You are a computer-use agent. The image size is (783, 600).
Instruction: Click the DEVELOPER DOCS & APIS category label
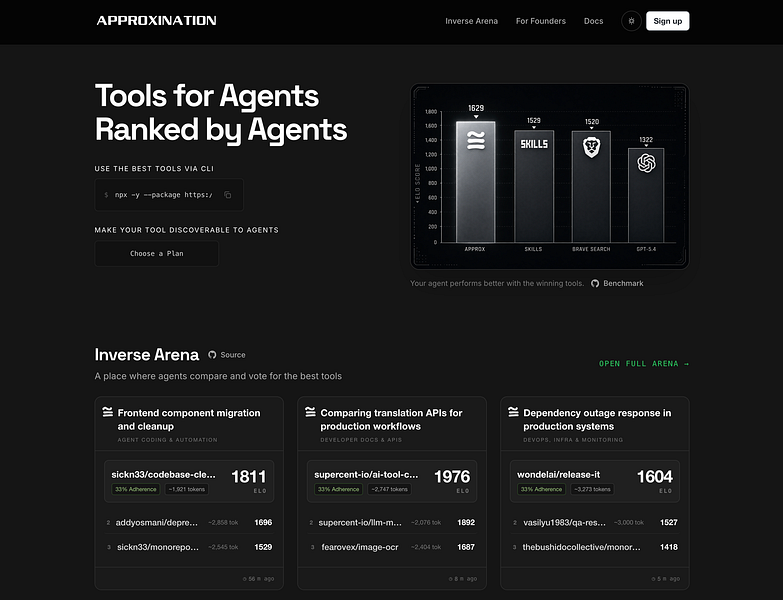tap(361, 440)
